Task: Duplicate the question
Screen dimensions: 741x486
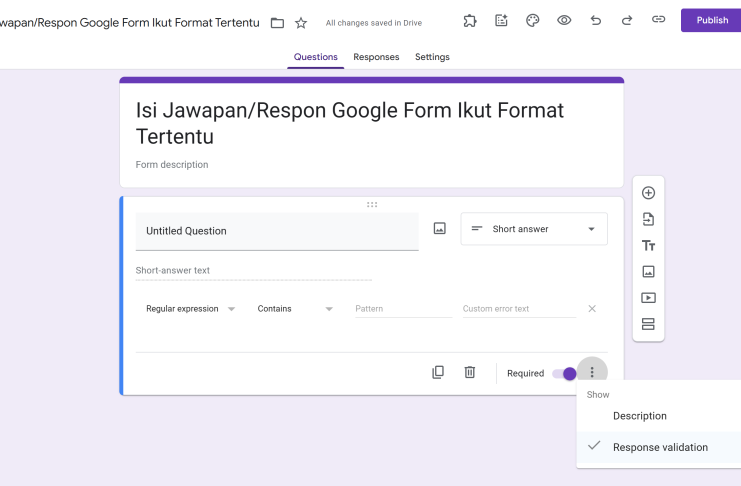Action: pos(438,373)
